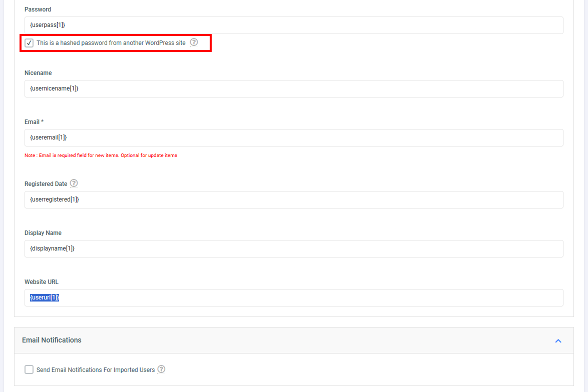Enable Send Email Notifications For Imported Users checkbox

click(29, 369)
